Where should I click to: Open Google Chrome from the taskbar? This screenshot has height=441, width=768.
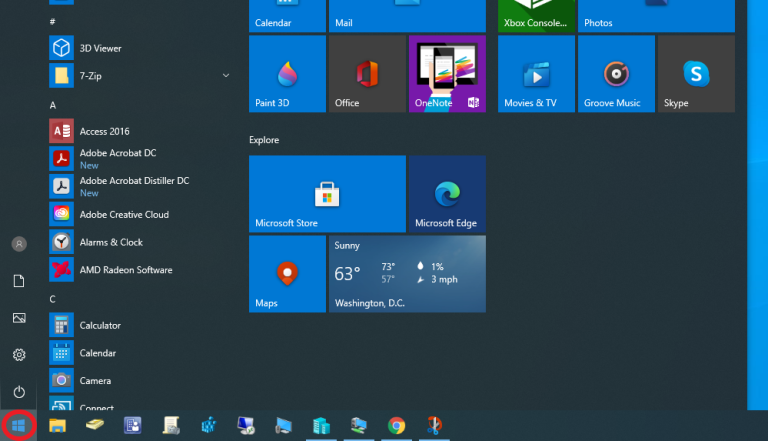click(396, 426)
